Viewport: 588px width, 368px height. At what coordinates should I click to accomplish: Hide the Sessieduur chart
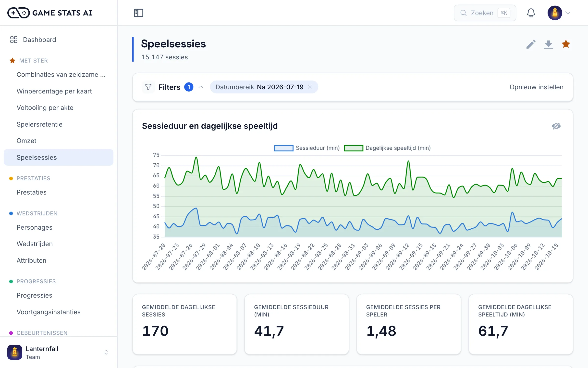pos(556,126)
